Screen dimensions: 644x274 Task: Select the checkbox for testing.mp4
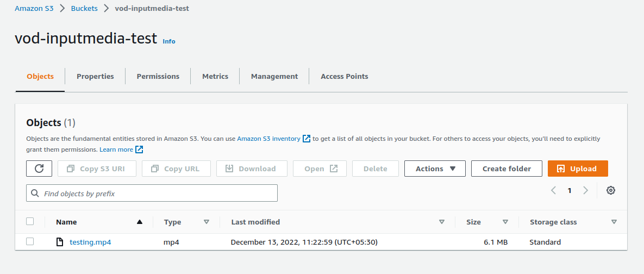pos(30,242)
